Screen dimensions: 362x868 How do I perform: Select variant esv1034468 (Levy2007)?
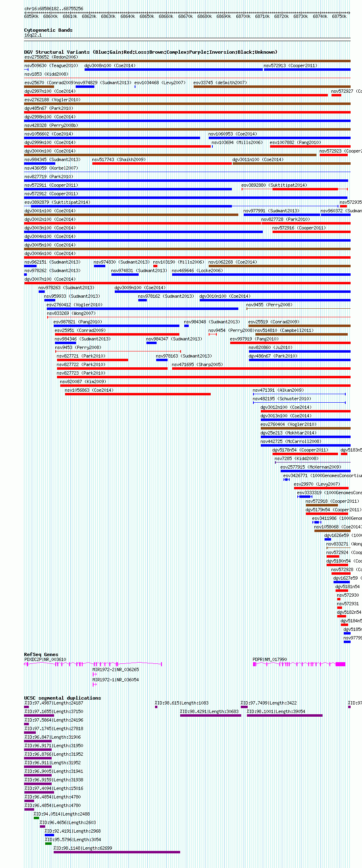pos(160,83)
